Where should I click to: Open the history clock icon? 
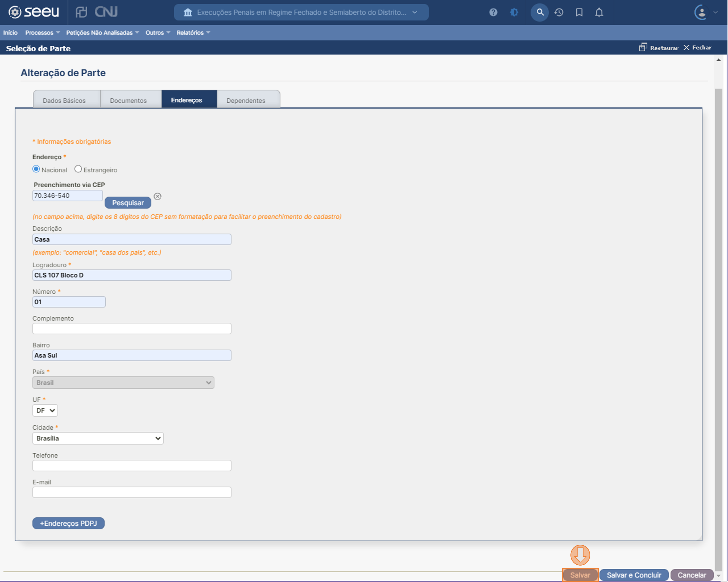point(559,12)
